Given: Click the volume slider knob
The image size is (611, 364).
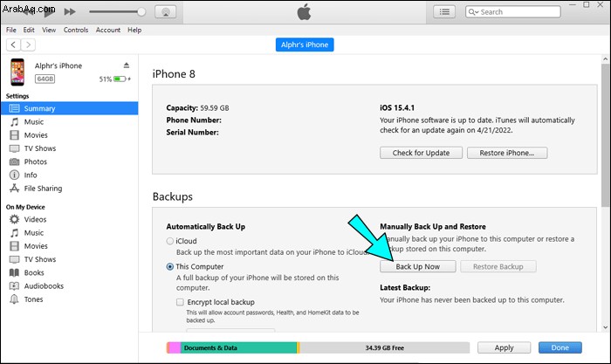Looking at the screenshot, I should 141,12.
